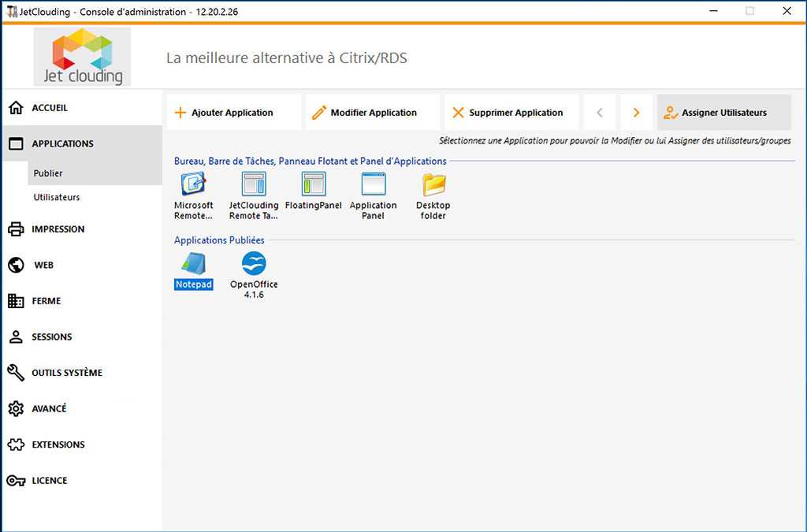
Task: Select the Publier submenu item
Action: pyautogui.click(x=48, y=173)
